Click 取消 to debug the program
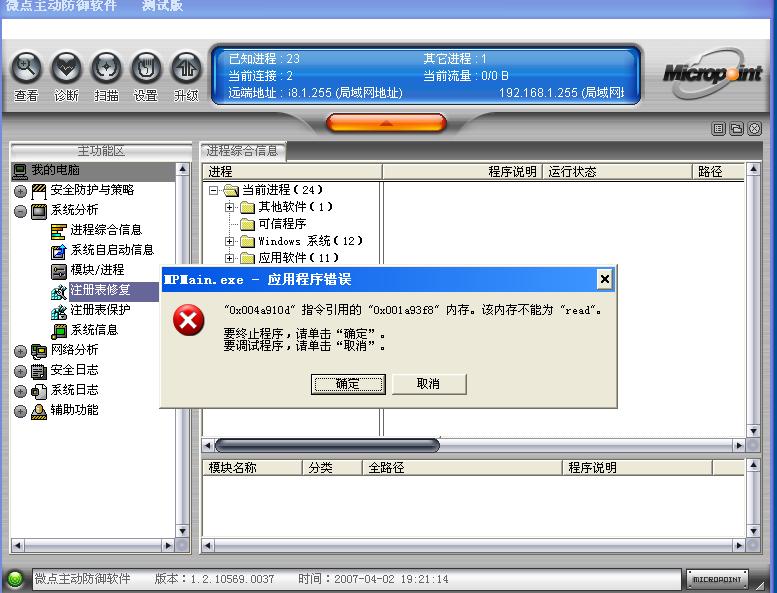The height and width of the screenshot is (593, 777). [x=429, y=384]
